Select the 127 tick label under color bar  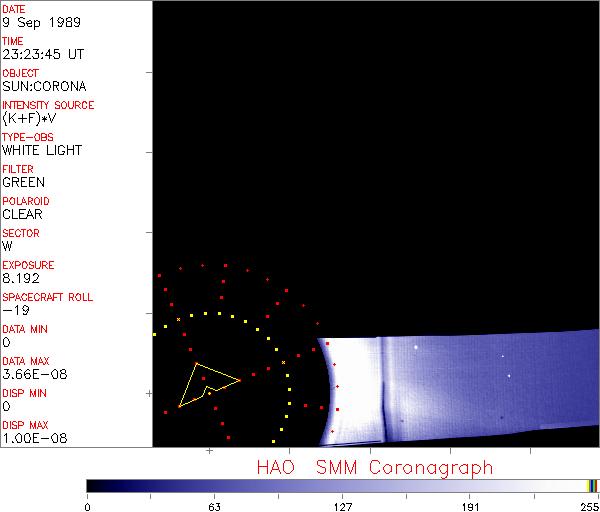coord(342,505)
